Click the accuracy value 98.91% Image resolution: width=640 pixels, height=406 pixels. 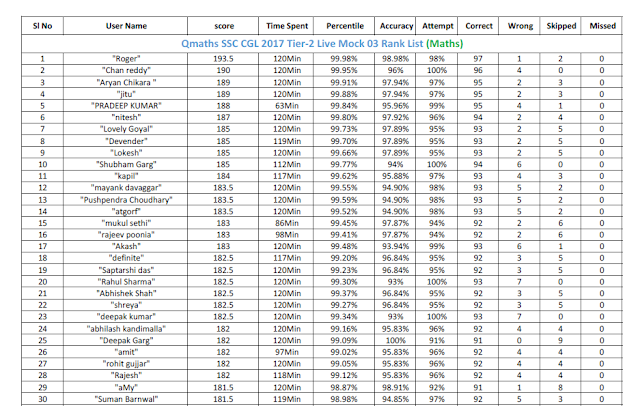[396, 388]
